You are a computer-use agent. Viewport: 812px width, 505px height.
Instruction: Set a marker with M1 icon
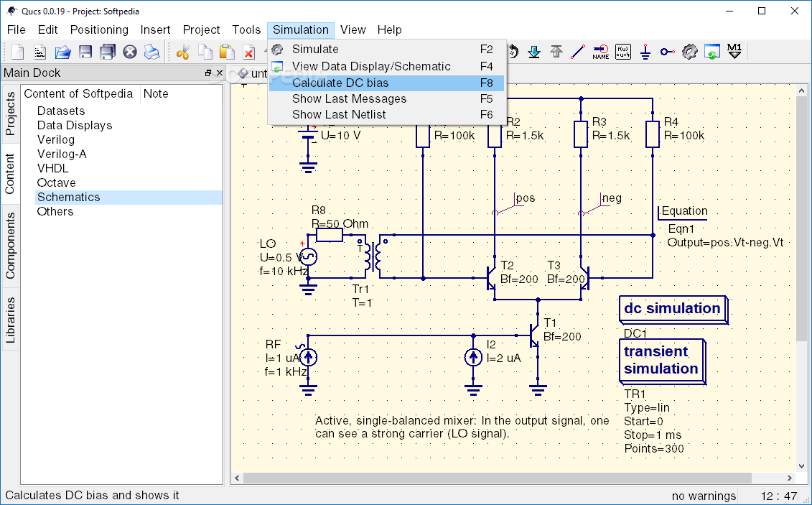734,51
